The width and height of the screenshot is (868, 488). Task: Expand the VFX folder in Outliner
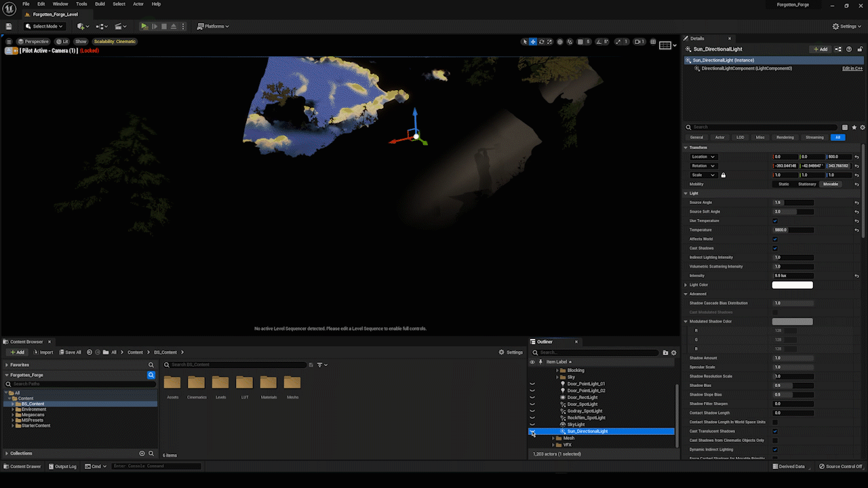(553, 445)
